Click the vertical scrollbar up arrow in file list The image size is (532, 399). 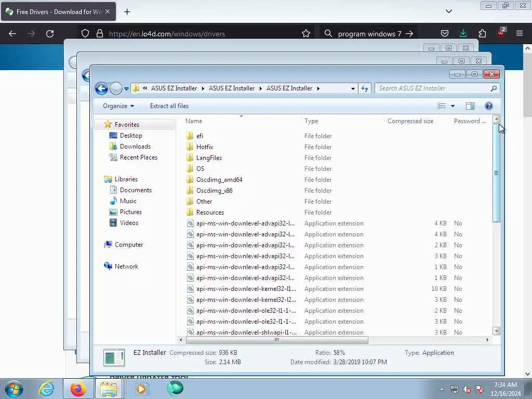(x=496, y=119)
